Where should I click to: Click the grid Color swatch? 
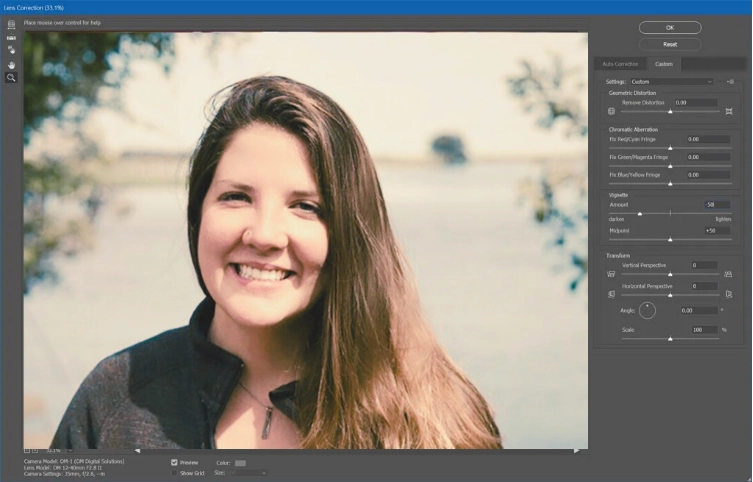click(x=240, y=463)
